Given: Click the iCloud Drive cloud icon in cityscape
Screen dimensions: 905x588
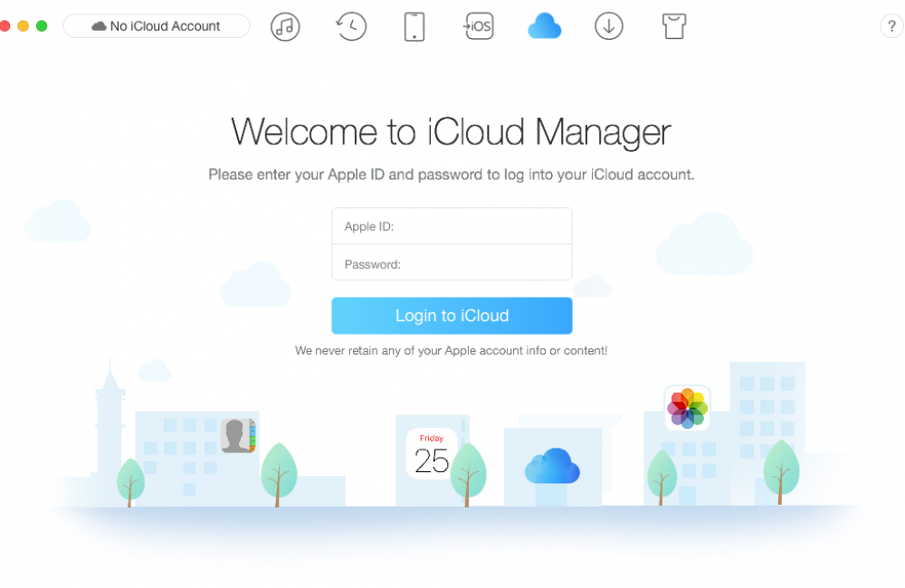Looking at the screenshot, I should tap(552, 466).
